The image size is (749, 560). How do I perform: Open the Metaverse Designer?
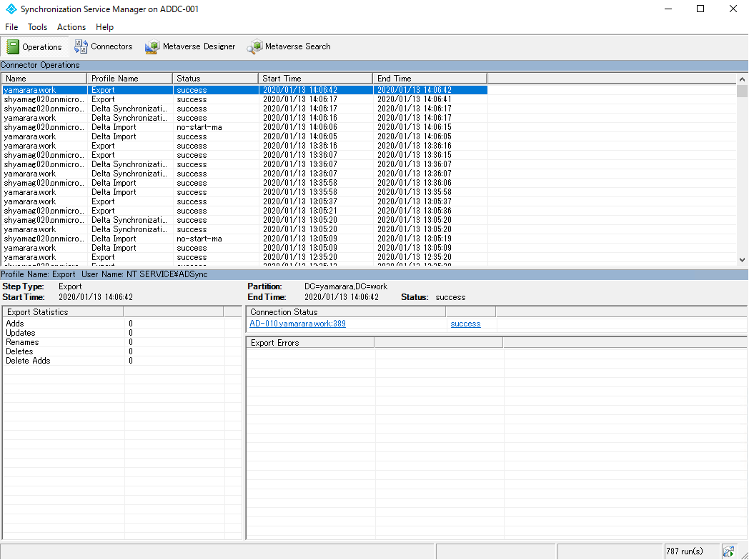tap(189, 46)
